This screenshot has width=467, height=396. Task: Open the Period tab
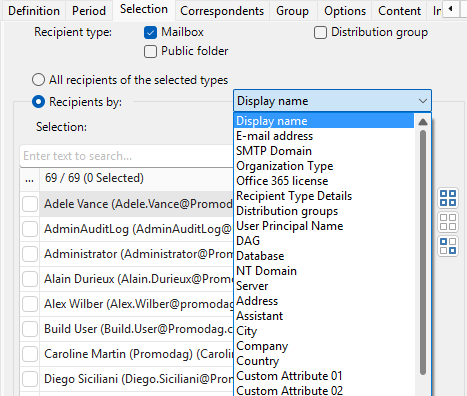pos(89,11)
